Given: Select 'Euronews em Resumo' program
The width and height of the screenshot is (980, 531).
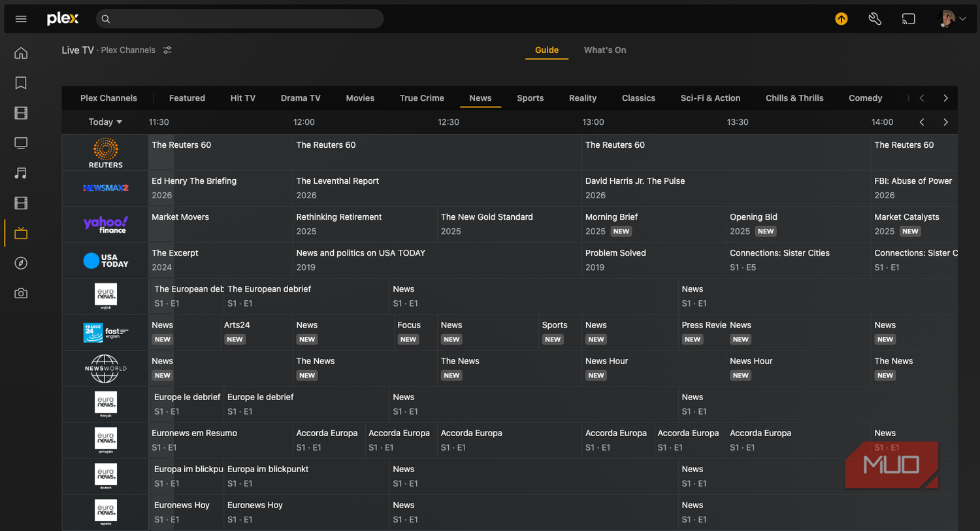Looking at the screenshot, I should coord(221,440).
